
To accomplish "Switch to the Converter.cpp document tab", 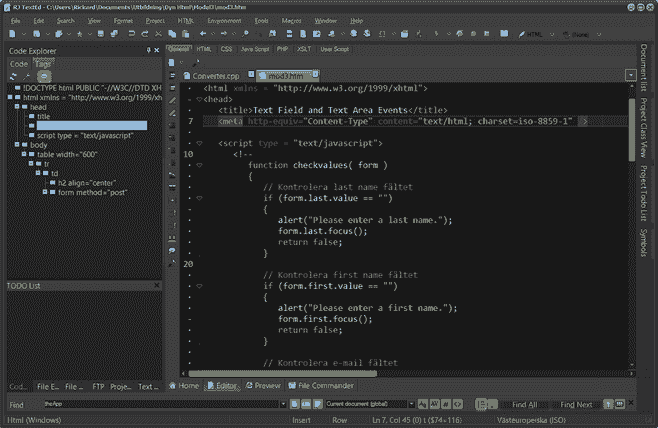I will [x=215, y=76].
